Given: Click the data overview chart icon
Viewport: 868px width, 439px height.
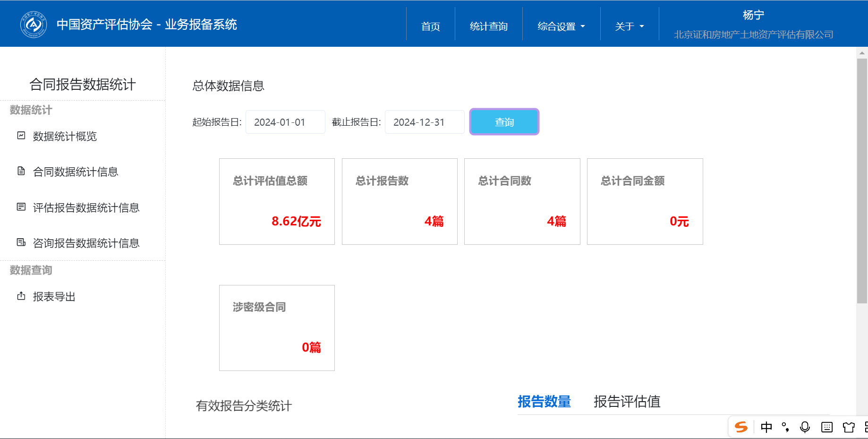Looking at the screenshot, I should tap(21, 136).
